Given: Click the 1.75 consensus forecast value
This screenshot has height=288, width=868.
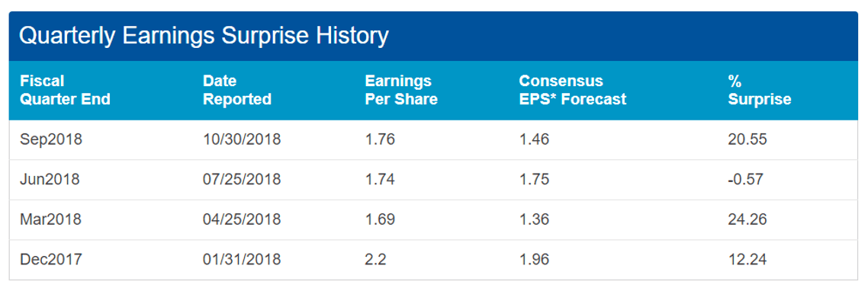Looking at the screenshot, I should (x=534, y=180).
